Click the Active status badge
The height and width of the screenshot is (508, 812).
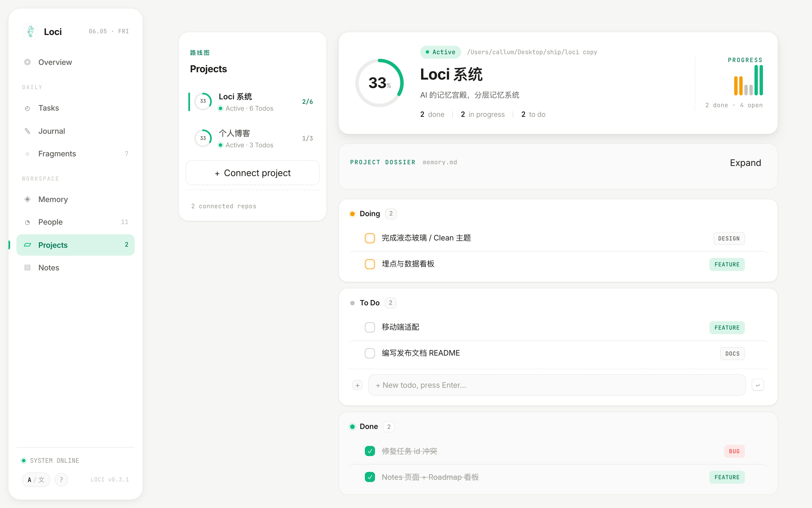441,52
